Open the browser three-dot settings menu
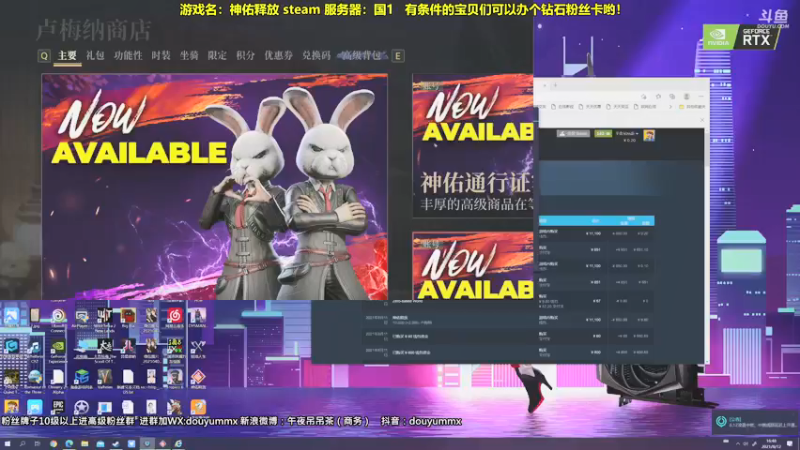Image resolution: width=800 pixels, height=450 pixels. tap(701, 96)
